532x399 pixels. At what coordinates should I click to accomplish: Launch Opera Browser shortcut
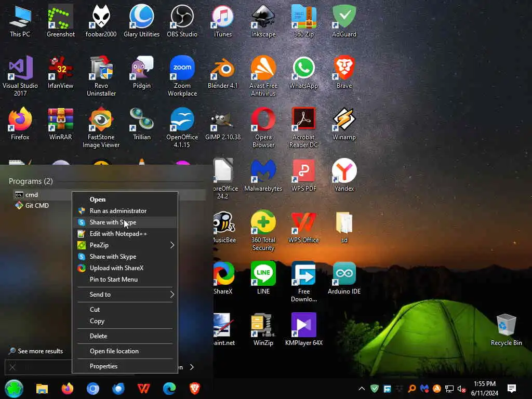(263, 127)
